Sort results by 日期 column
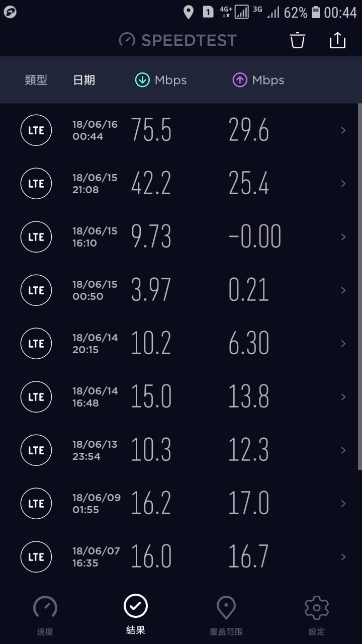362x644 pixels. pyautogui.click(x=84, y=80)
